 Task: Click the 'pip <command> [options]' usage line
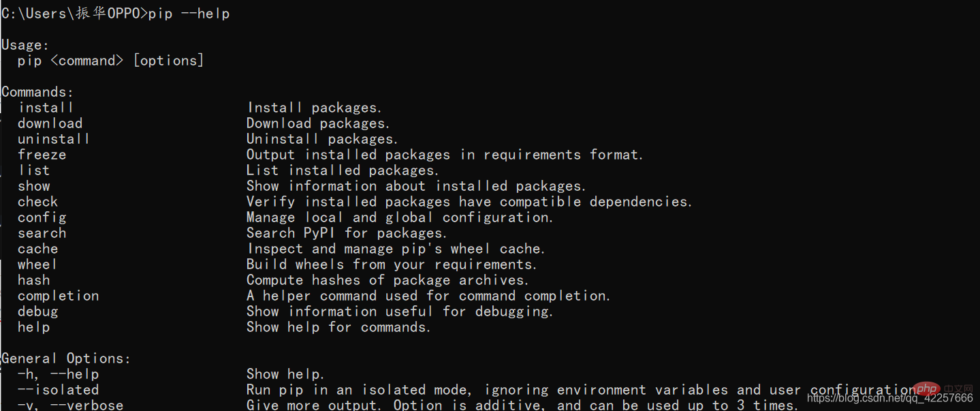tap(111, 61)
